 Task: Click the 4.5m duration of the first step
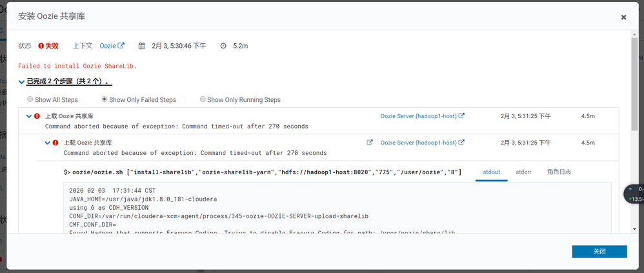click(x=588, y=116)
